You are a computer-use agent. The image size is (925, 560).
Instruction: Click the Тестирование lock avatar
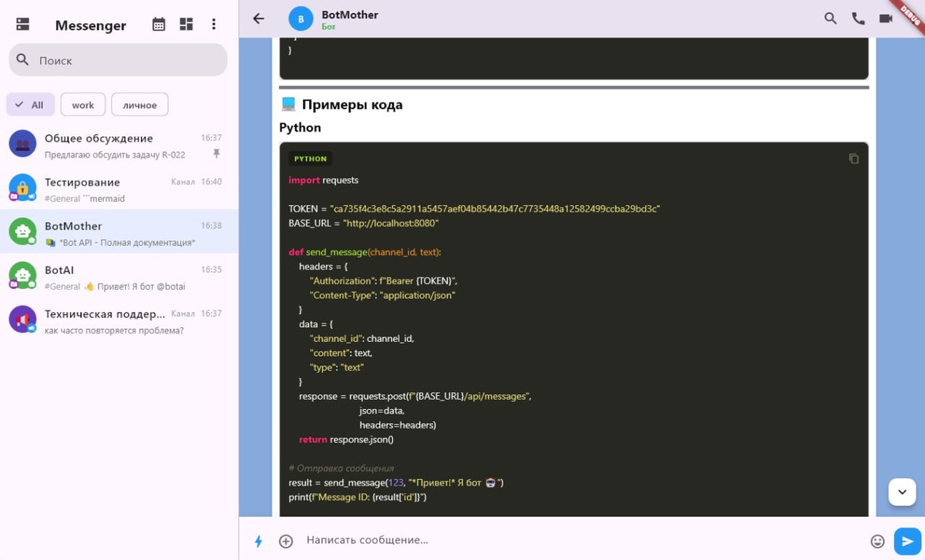(23, 187)
